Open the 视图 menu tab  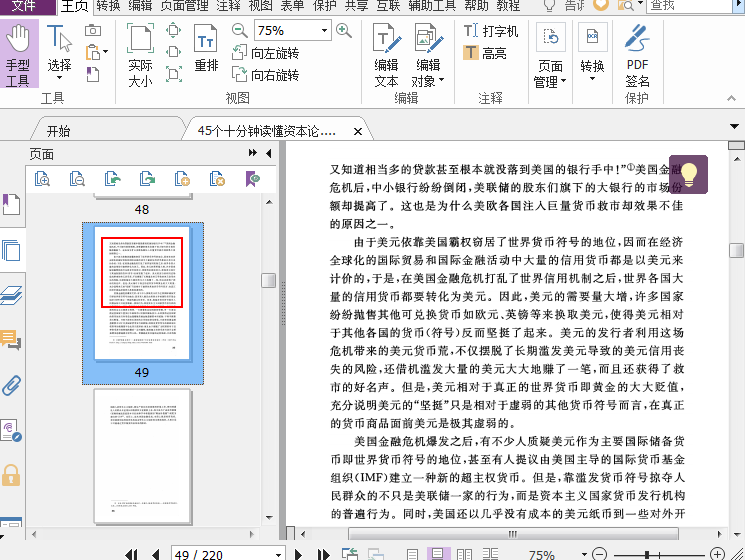[x=261, y=6]
